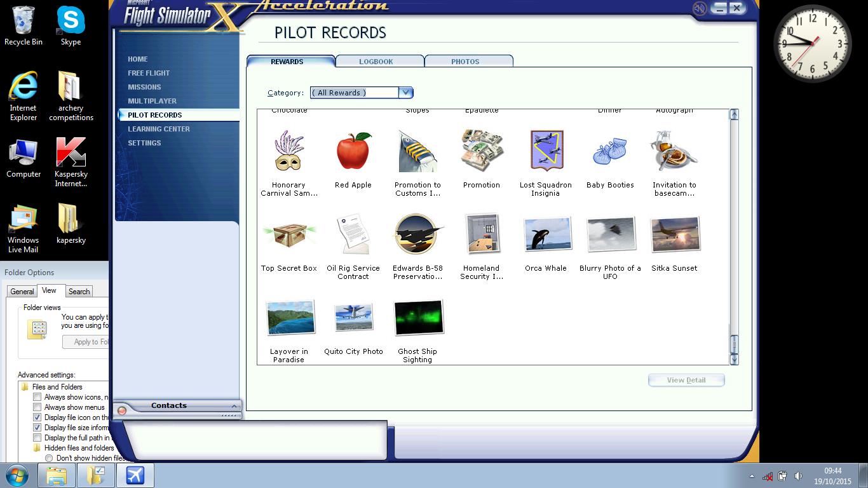Click Apply to Folders button in Folder Options

[86, 342]
